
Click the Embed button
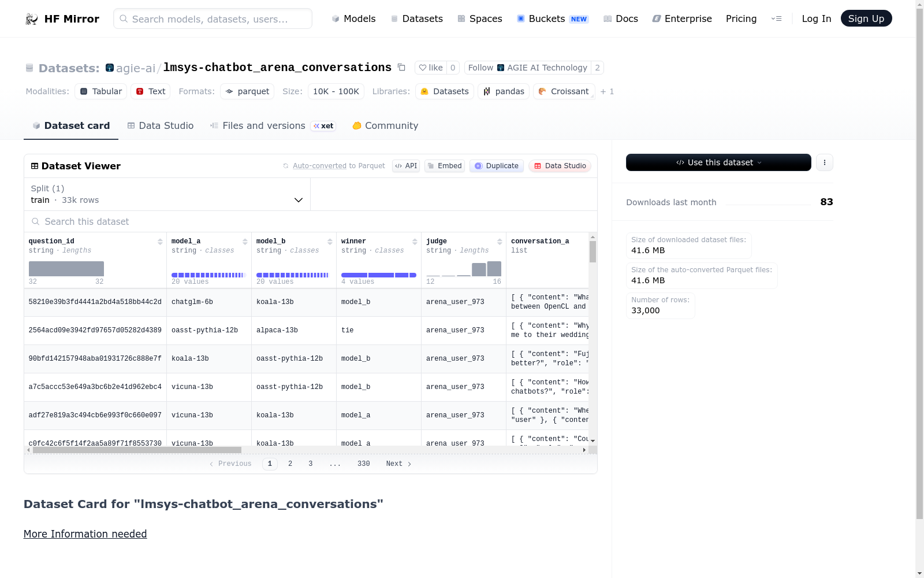[x=445, y=166]
